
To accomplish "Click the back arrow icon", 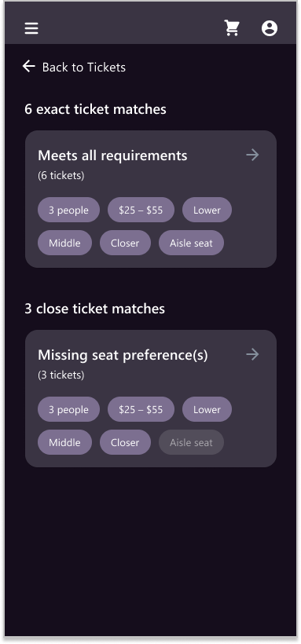I will 29,66.
